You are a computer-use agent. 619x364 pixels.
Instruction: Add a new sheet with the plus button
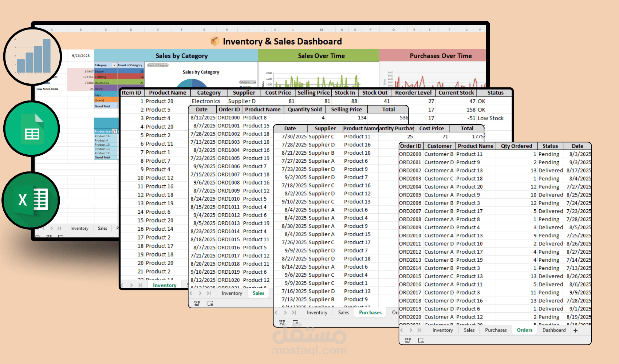pos(575,331)
